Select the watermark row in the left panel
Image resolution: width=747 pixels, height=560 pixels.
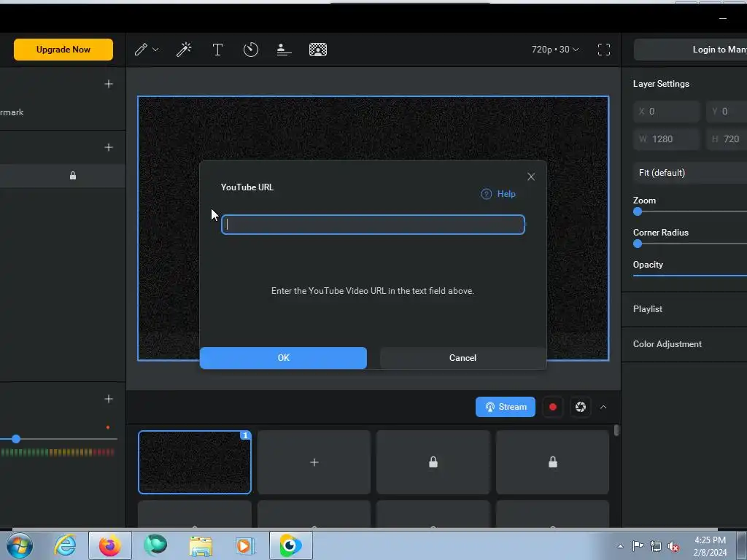(x=63, y=112)
